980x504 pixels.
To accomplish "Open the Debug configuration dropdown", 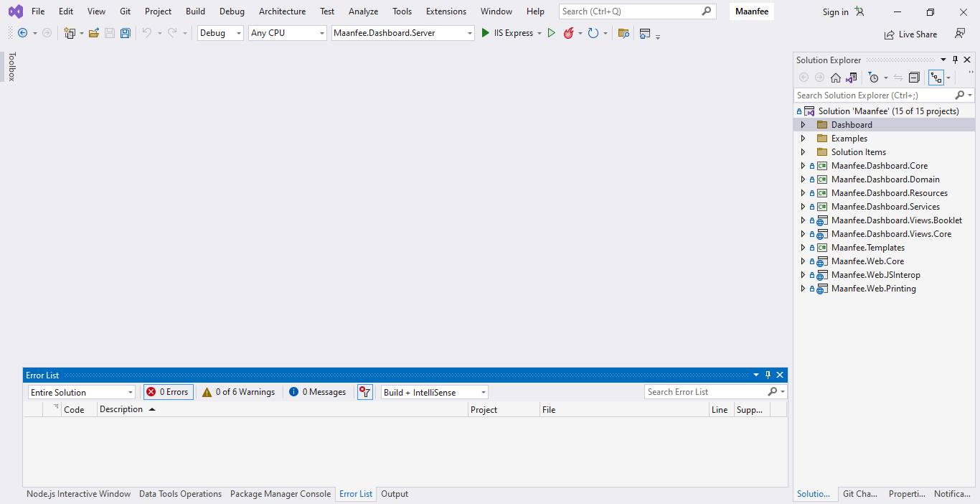I will click(x=220, y=33).
